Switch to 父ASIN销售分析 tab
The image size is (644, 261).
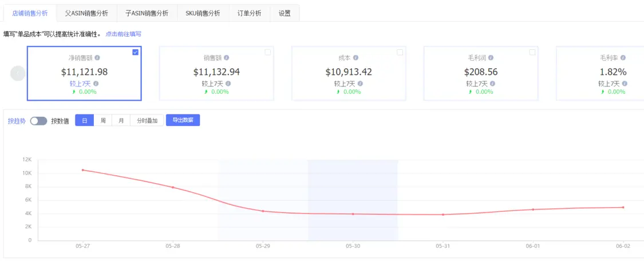[86, 13]
